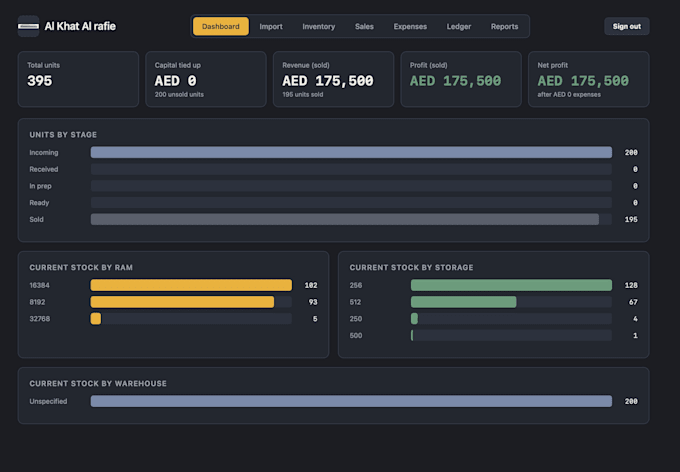
Task: Click the '200 unsold units' text
Action: 179,95
